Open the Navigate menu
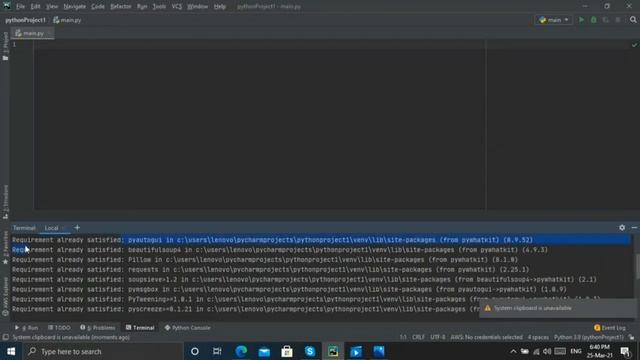640x360 pixels. click(75, 7)
